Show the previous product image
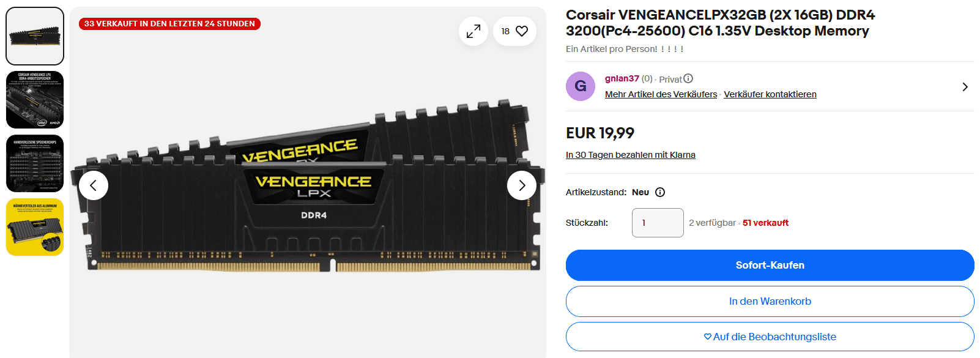Viewport: 980px width, 358px height. tap(94, 185)
